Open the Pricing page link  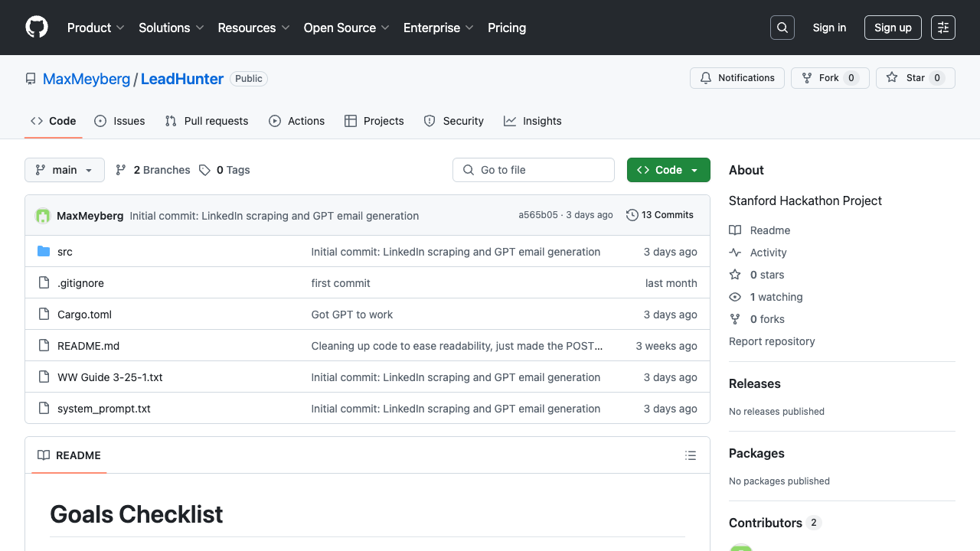coord(507,28)
